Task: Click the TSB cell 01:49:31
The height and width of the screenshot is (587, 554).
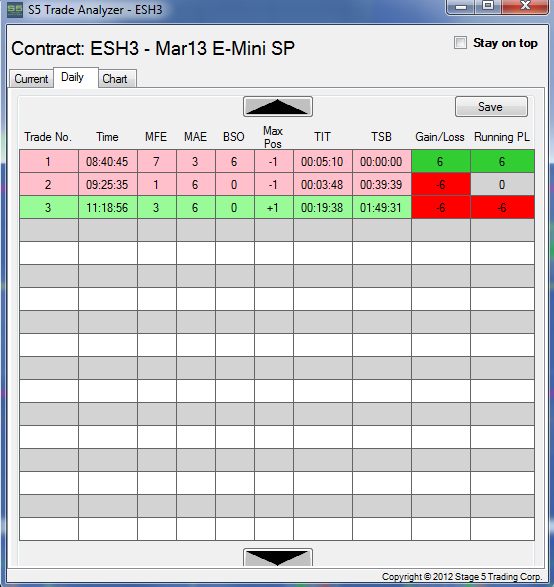Action: click(x=382, y=207)
